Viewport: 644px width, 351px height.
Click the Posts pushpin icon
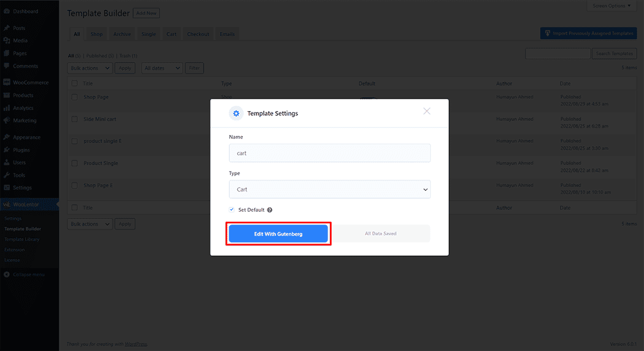tap(7, 28)
